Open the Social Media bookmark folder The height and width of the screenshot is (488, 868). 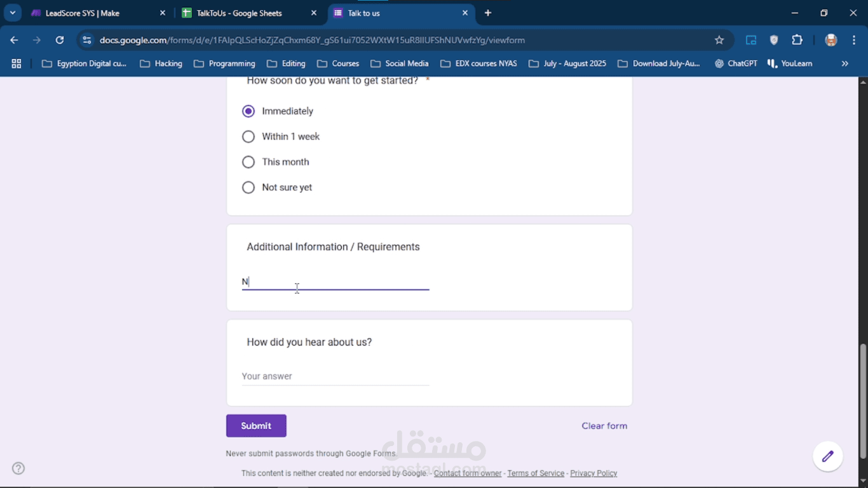click(x=400, y=64)
